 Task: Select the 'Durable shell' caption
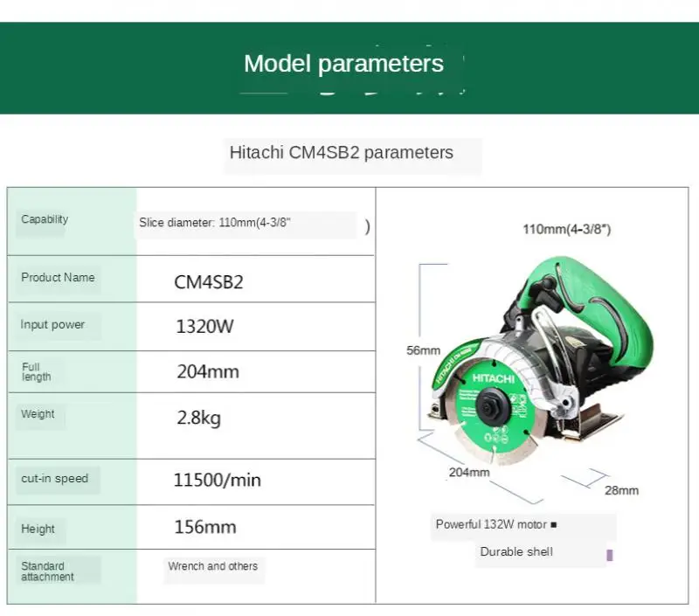pyautogui.click(x=516, y=551)
